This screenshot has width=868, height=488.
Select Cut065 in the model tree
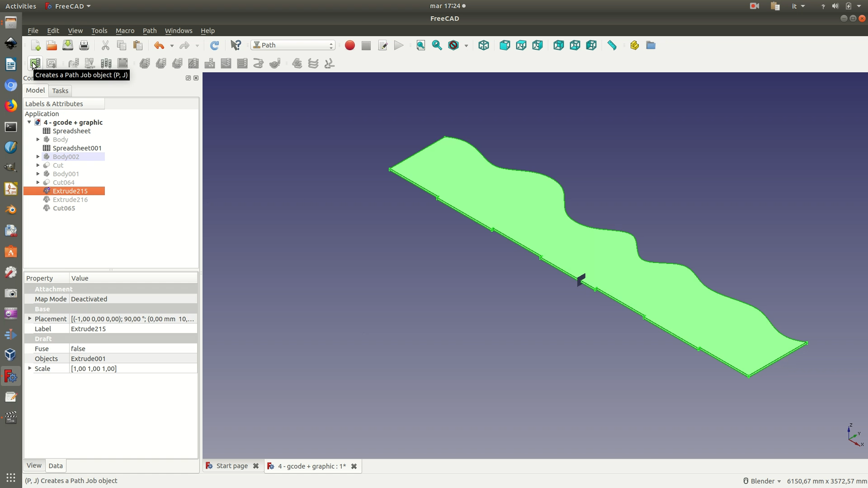coord(64,208)
